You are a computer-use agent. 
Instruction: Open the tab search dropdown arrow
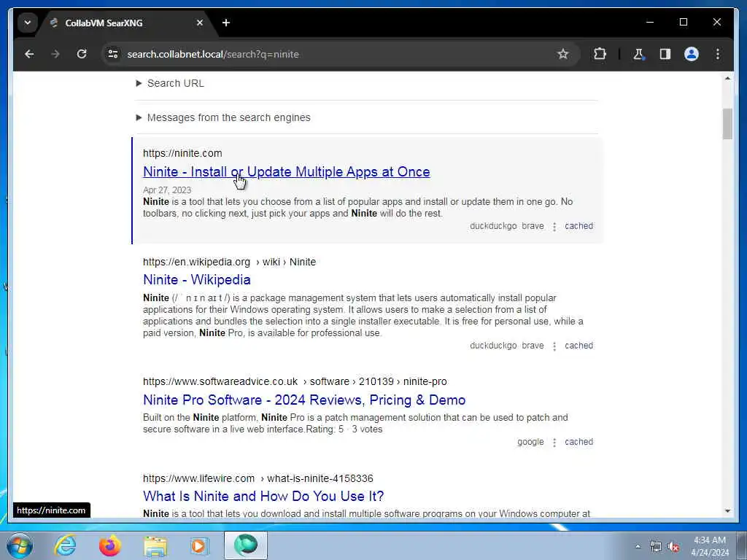[x=28, y=23]
